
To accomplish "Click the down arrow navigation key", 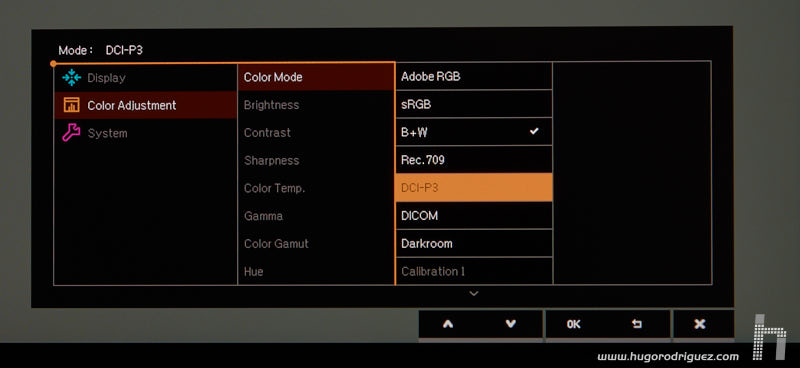I will (511, 324).
